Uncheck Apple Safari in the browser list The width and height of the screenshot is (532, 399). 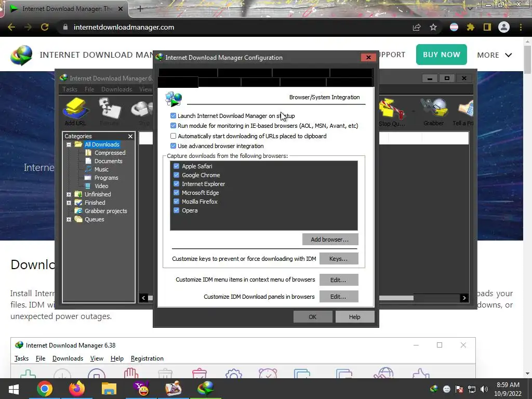click(177, 166)
